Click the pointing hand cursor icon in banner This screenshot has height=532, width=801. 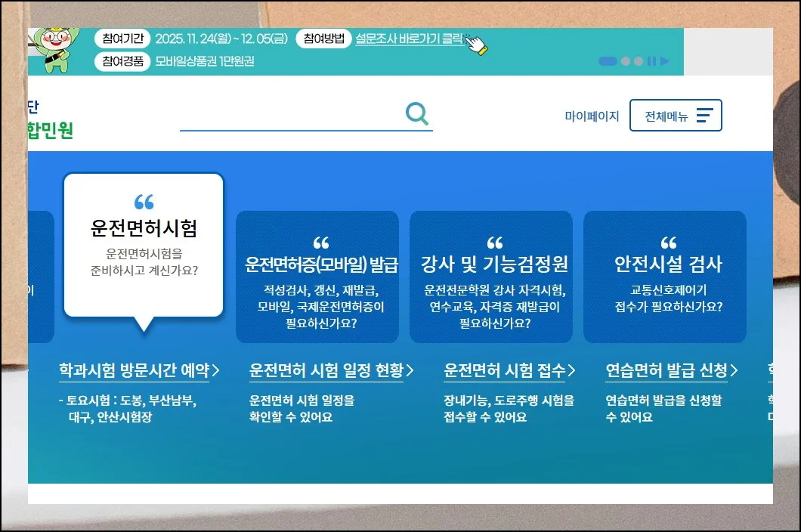(x=475, y=44)
